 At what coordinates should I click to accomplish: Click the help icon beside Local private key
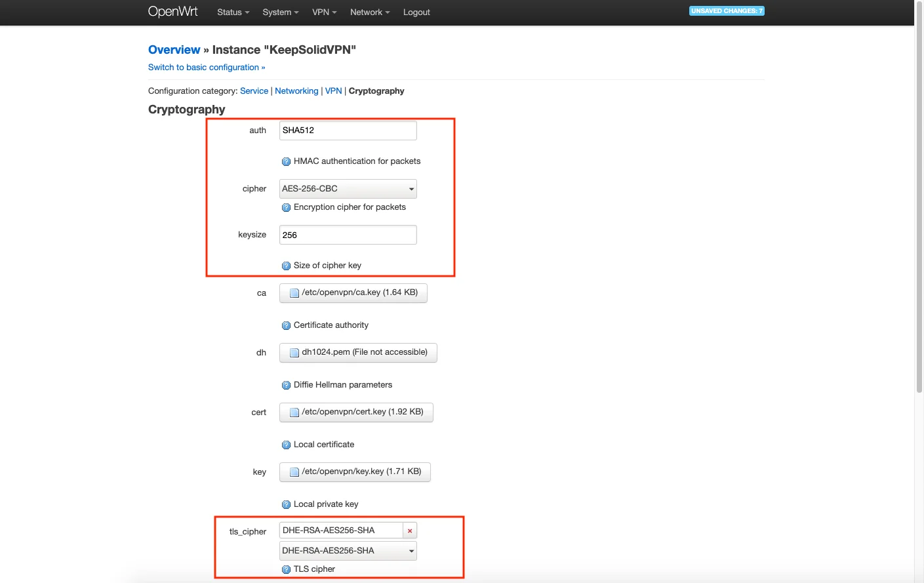(x=286, y=505)
